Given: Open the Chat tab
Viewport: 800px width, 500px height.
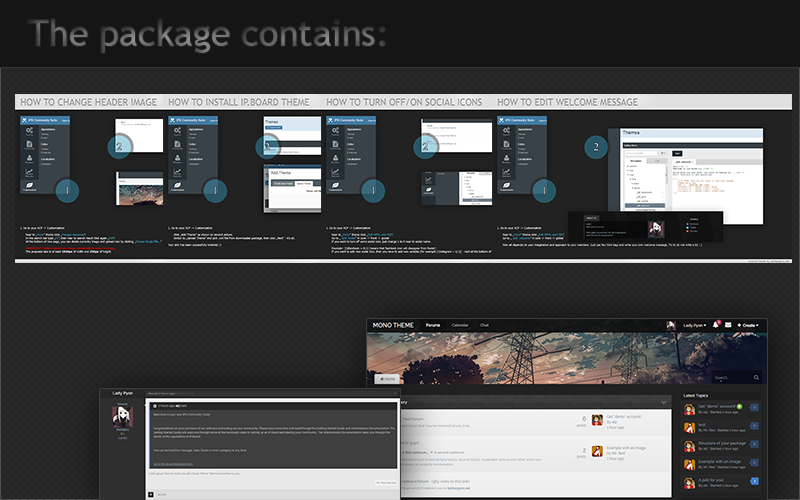Looking at the screenshot, I should point(484,325).
